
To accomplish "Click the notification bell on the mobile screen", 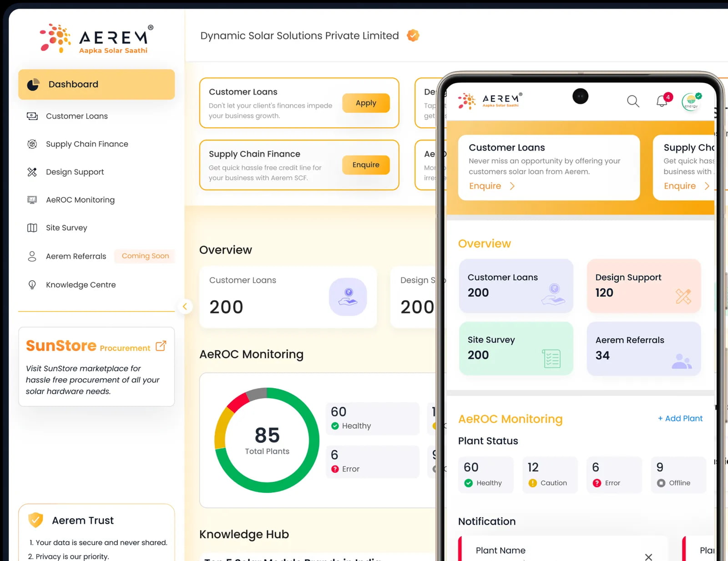I will (661, 101).
